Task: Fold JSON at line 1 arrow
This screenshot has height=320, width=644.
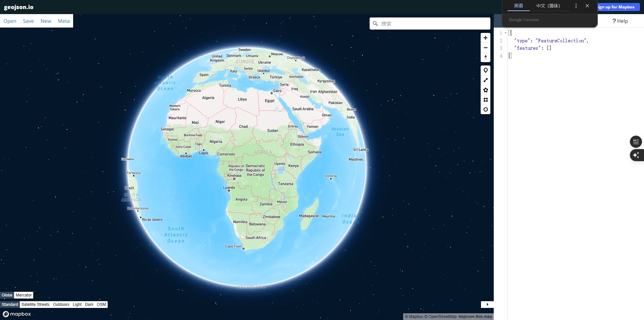Action: (505, 33)
